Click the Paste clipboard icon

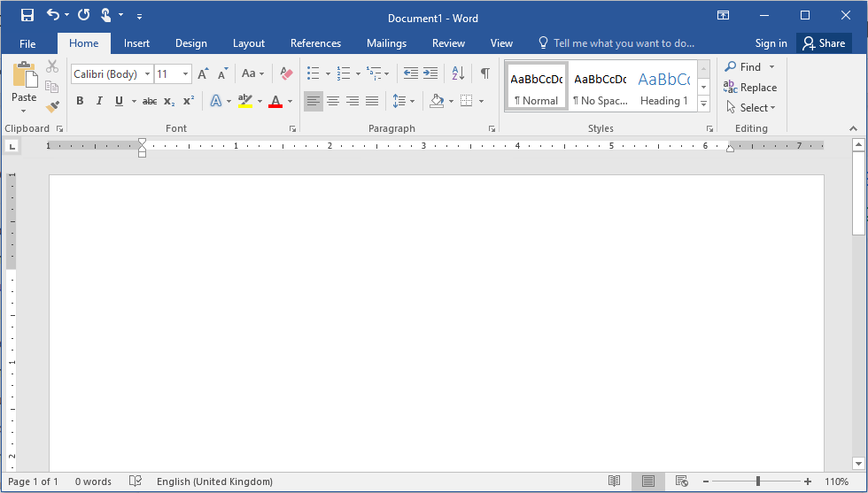25,74
